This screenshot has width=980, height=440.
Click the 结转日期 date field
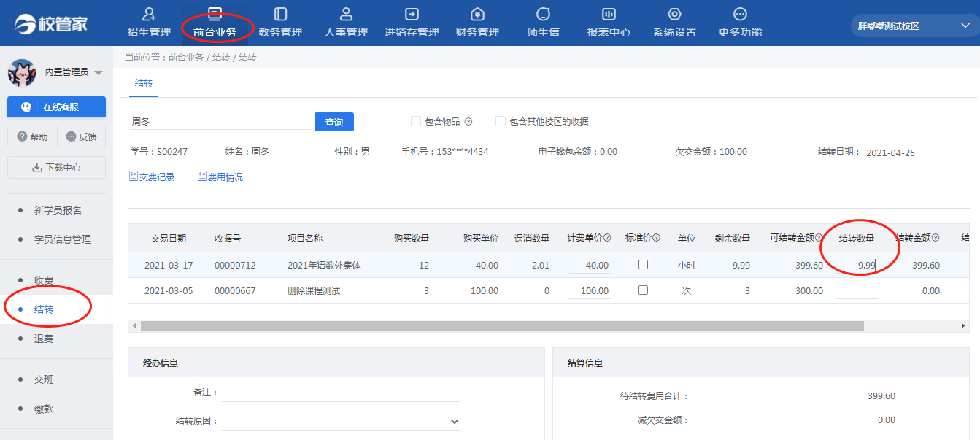(902, 153)
